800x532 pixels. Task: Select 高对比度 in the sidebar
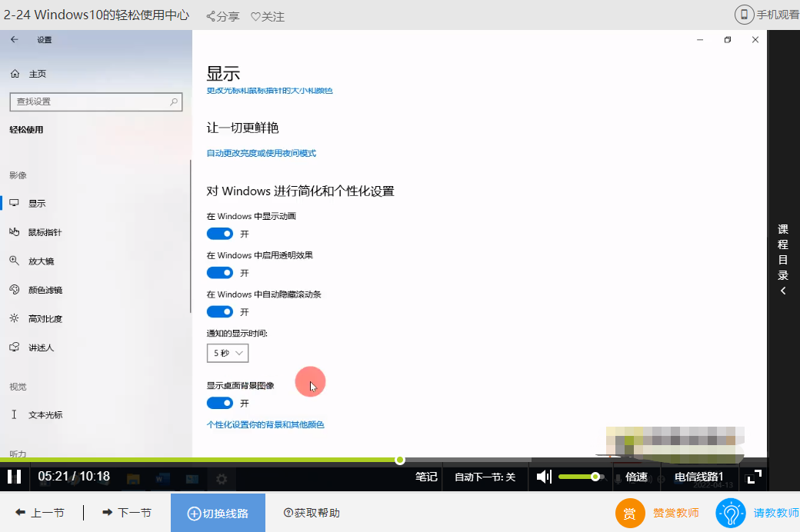[45, 319]
